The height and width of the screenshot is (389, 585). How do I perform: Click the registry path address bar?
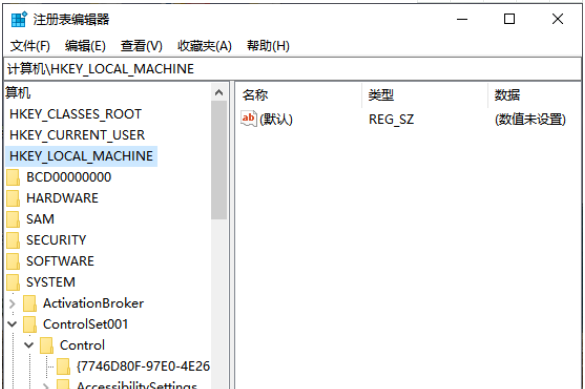pyautogui.click(x=292, y=69)
